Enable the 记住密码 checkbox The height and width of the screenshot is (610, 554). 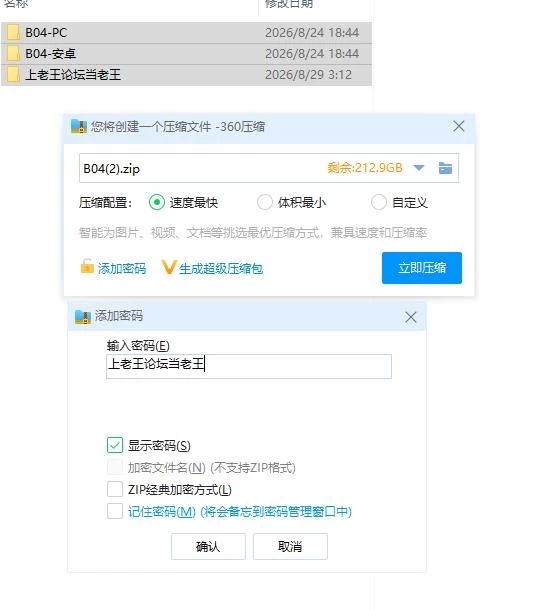pos(115,511)
